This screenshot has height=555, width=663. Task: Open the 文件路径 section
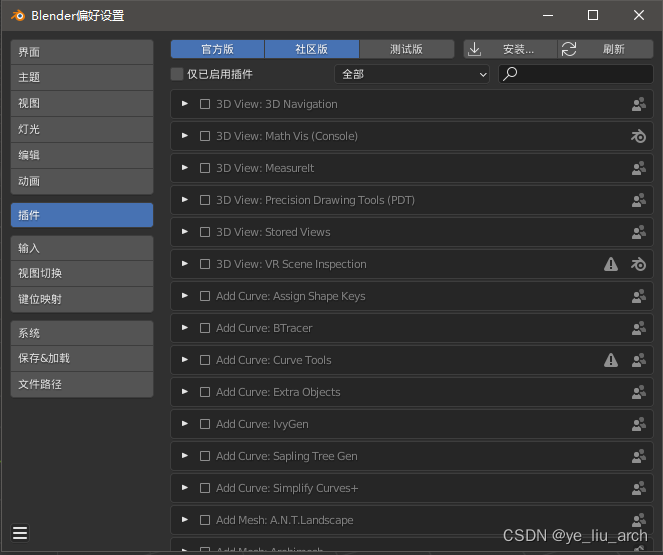tap(82, 384)
